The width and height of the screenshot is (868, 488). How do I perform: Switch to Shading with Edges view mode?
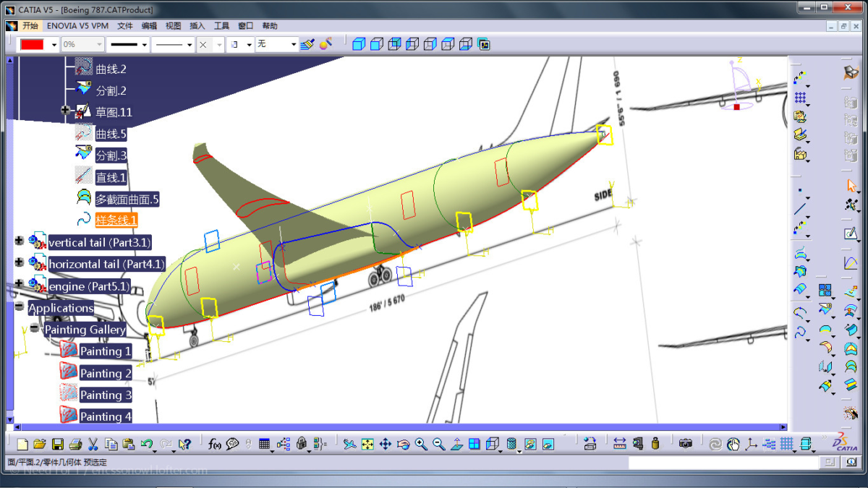376,44
